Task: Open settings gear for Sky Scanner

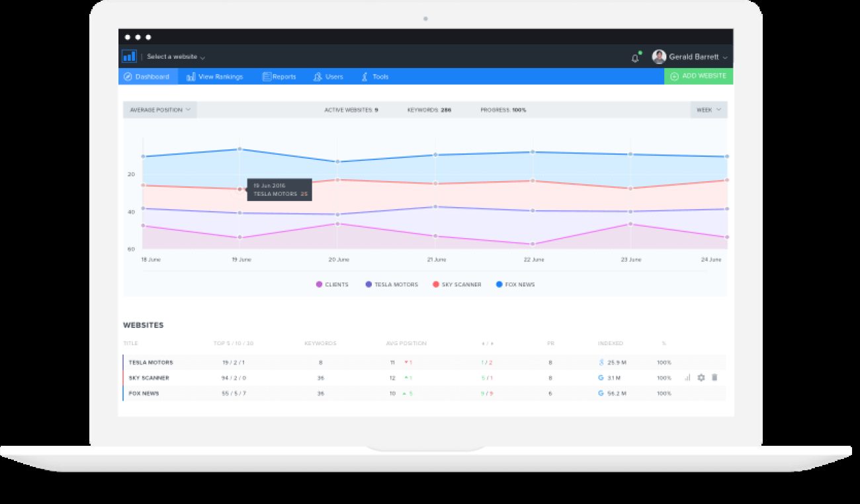Action: 701,378
